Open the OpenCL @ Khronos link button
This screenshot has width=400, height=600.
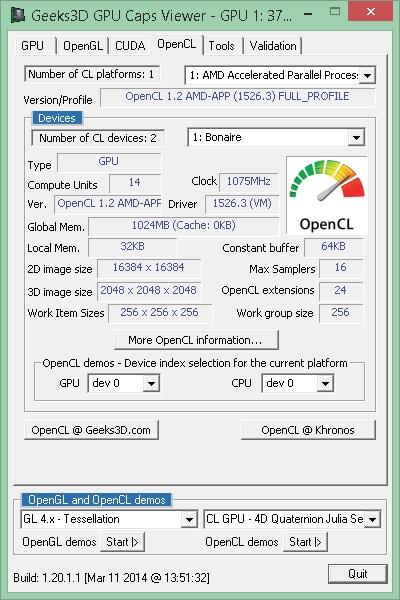[308, 430]
